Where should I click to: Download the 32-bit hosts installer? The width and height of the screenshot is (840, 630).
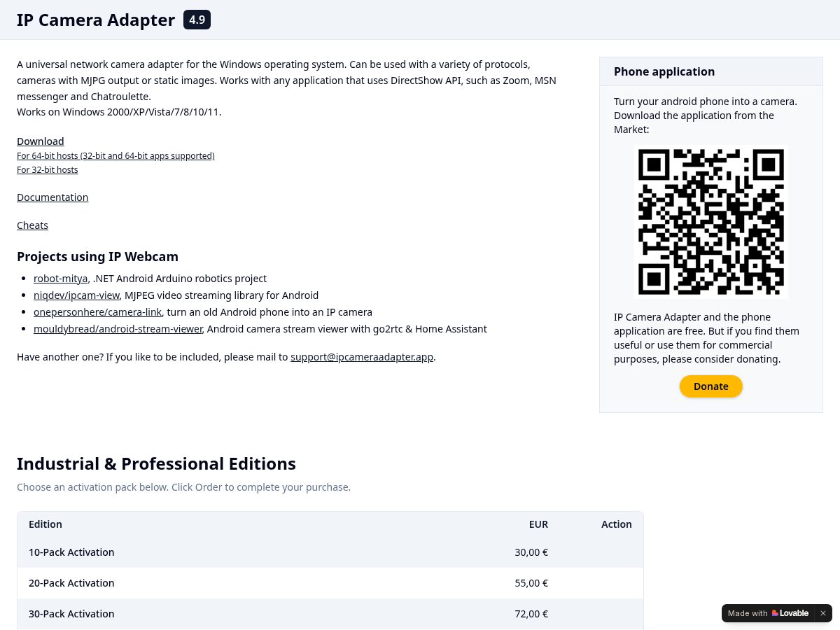(x=48, y=170)
